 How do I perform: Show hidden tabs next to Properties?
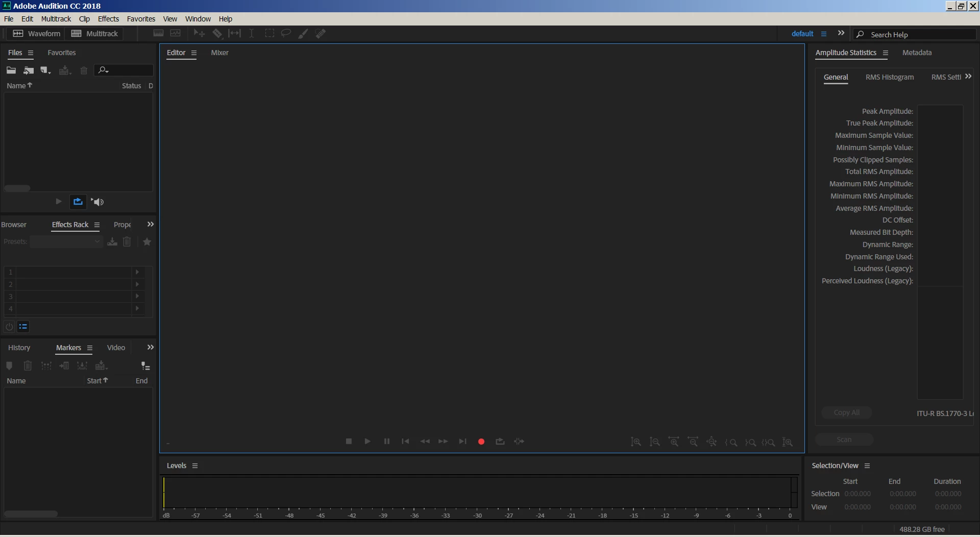(x=151, y=224)
